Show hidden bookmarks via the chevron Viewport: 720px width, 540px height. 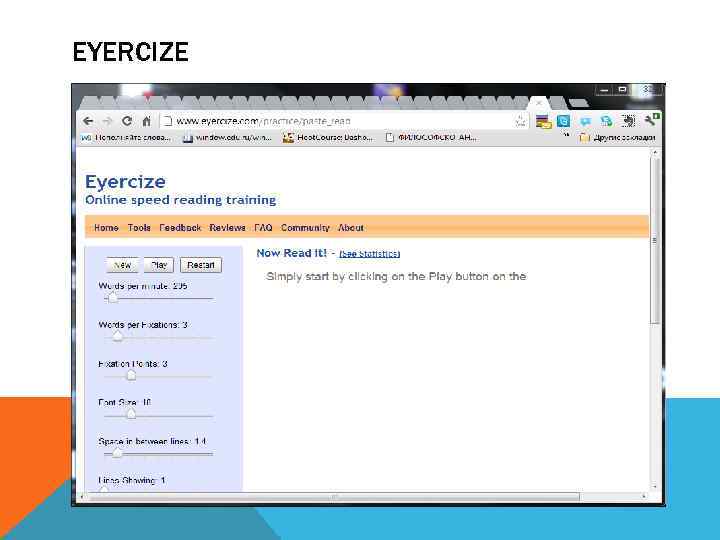point(567,135)
